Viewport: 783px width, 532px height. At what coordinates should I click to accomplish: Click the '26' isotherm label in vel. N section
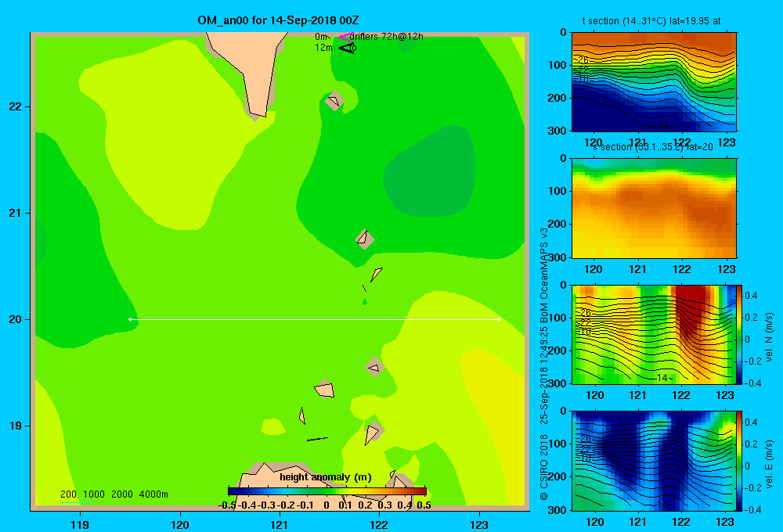585,312
